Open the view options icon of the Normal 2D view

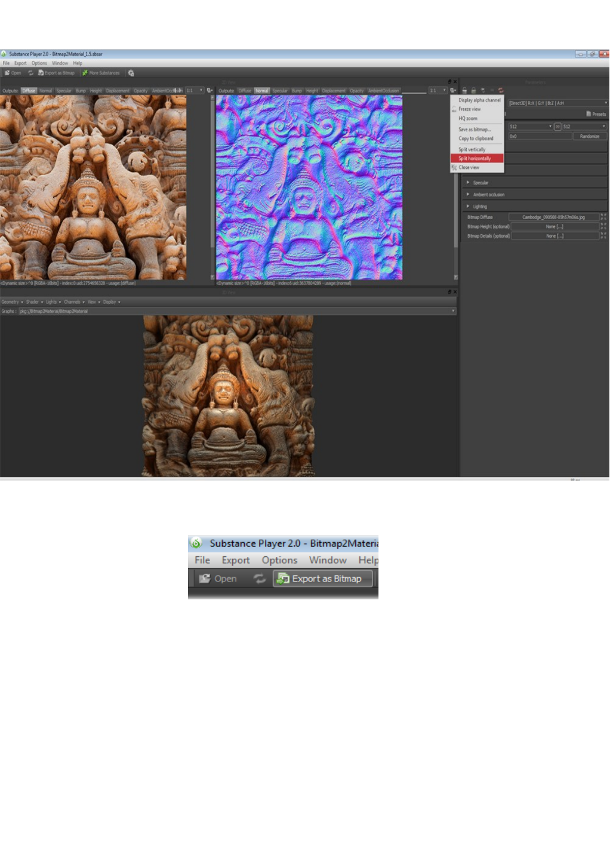tap(453, 91)
